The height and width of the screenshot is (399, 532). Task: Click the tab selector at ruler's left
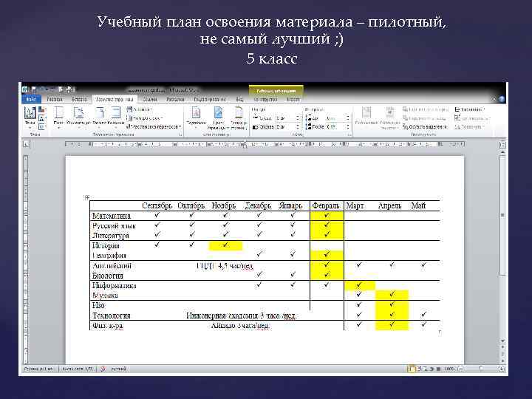point(27,144)
